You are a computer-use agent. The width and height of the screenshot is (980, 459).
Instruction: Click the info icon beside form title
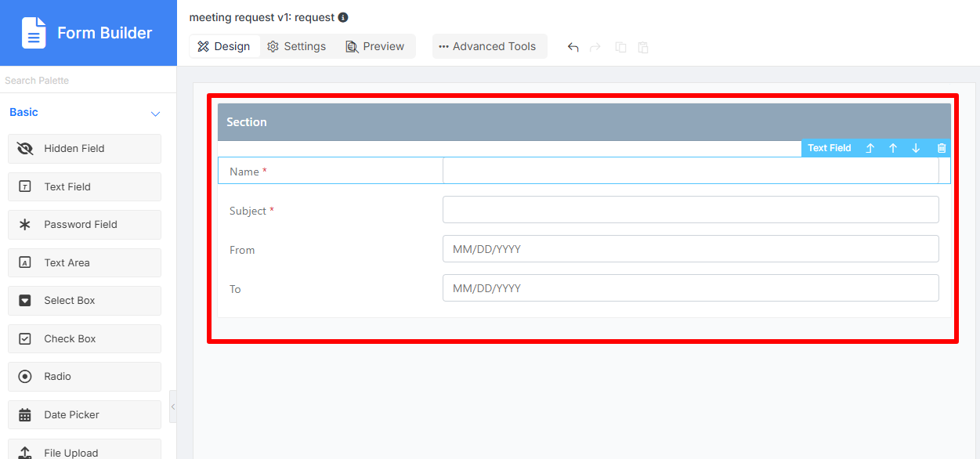point(343,17)
